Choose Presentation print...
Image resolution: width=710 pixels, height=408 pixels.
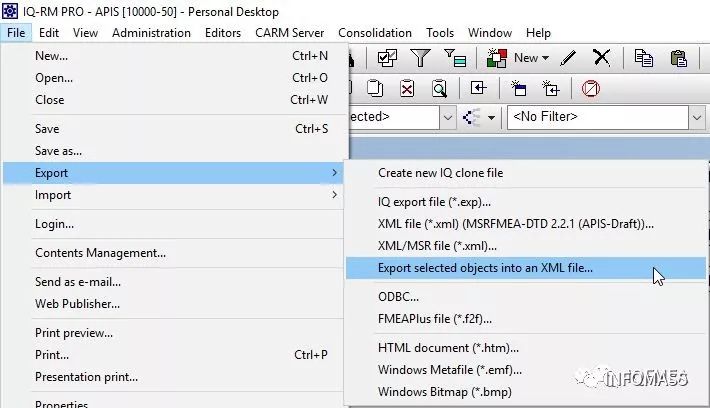(x=175, y=377)
